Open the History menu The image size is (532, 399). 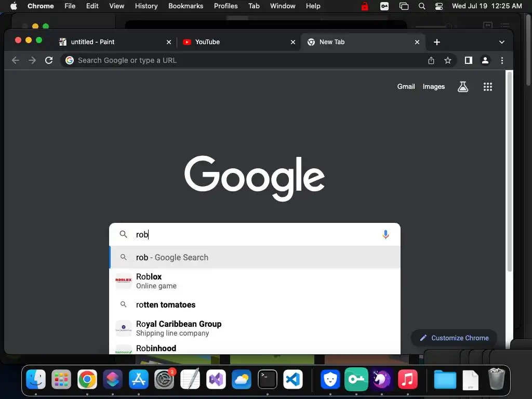(146, 6)
